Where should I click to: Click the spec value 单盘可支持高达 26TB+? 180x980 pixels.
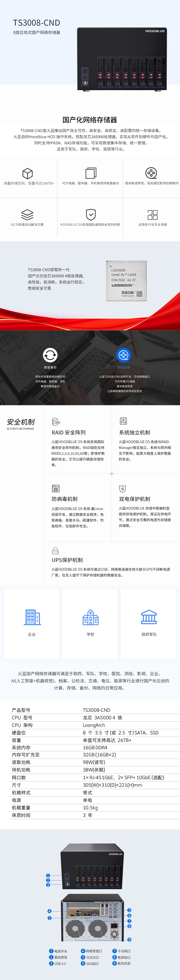click(107, 740)
